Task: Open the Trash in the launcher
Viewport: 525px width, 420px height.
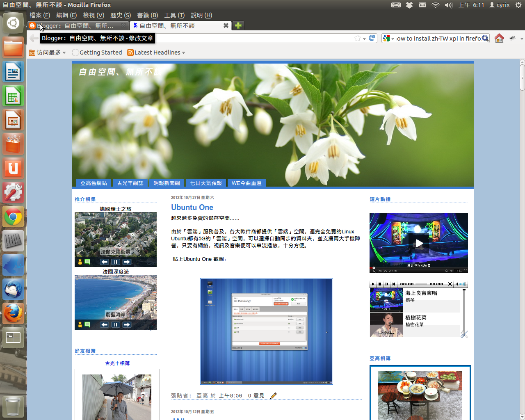Action: pyautogui.click(x=13, y=406)
